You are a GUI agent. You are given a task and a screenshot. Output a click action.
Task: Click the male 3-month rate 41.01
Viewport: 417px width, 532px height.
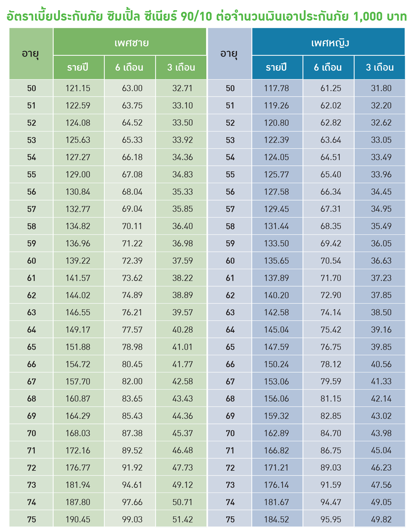click(182, 347)
